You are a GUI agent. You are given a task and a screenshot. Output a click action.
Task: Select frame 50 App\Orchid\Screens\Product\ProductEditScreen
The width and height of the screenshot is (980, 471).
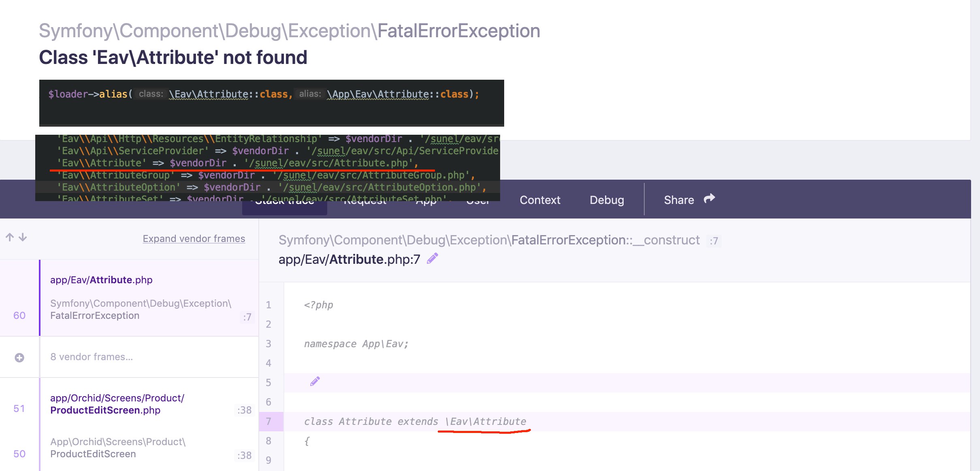[x=129, y=448]
